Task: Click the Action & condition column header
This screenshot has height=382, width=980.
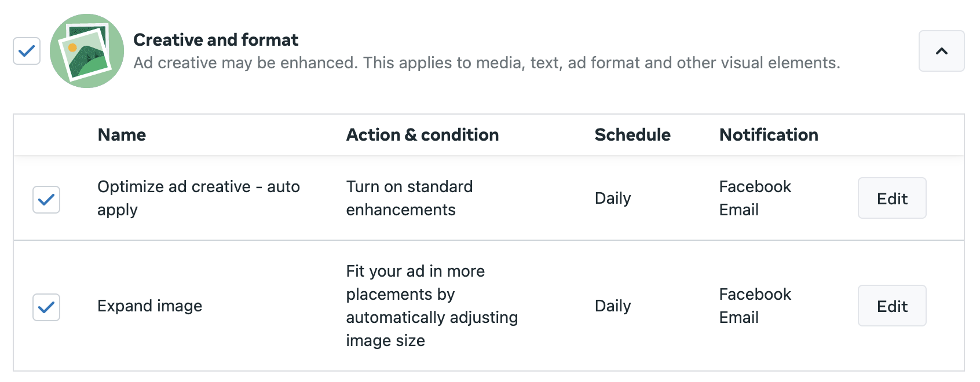Action: [422, 135]
